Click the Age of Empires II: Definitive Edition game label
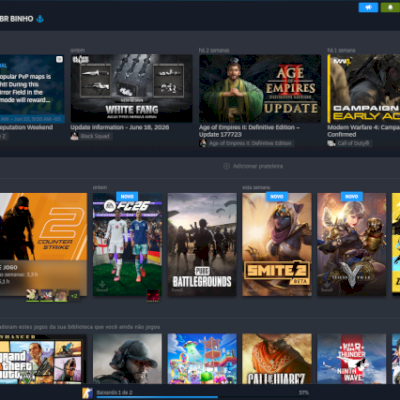Screen dimensions: 400x400 point(250,143)
